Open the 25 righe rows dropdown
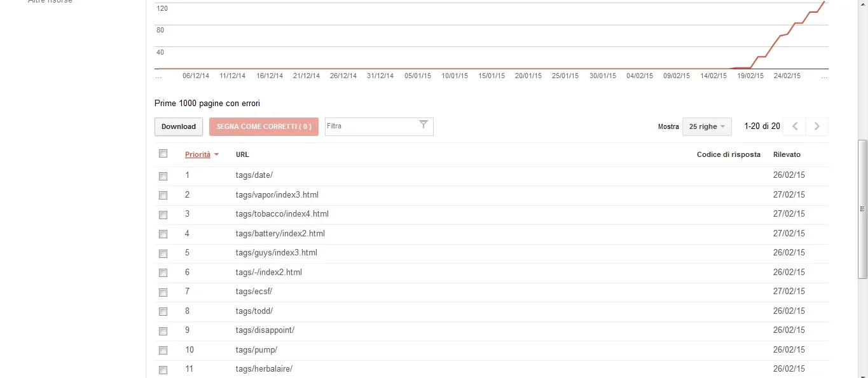 pos(707,126)
